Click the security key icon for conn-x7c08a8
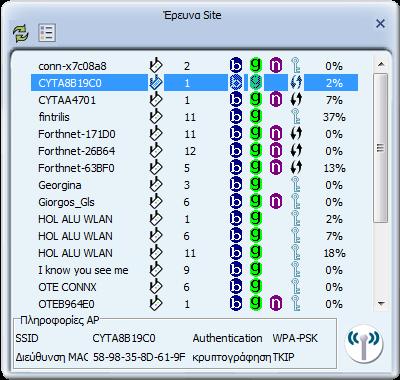Screen dimensions: 400x380 [295, 65]
